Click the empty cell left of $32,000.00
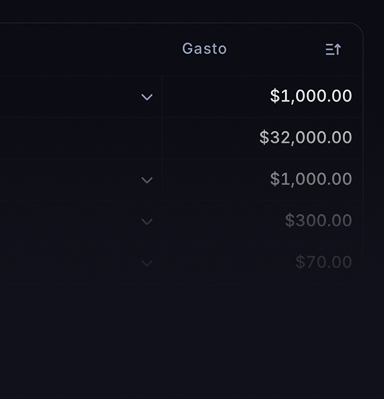This screenshot has height=399, width=384. pos(81,138)
